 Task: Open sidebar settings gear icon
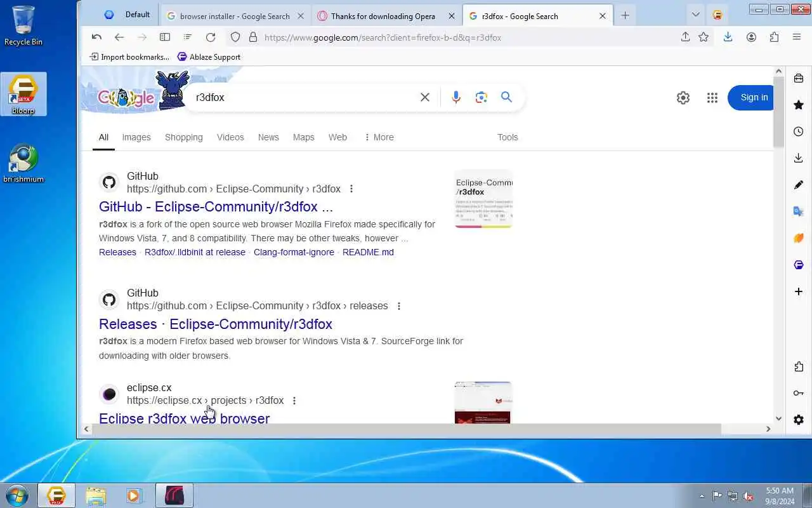(799, 420)
